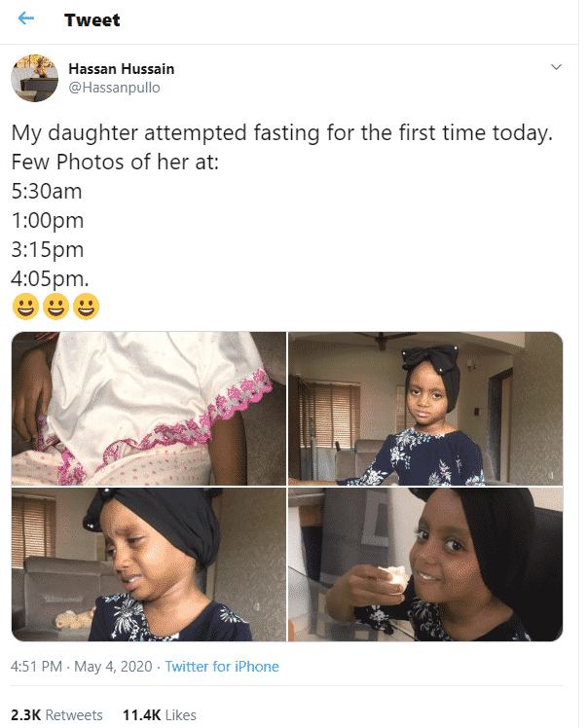This screenshot has width=588, height=728.
Task: Open the bottom-right photo of girl eating
Action: point(425,564)
